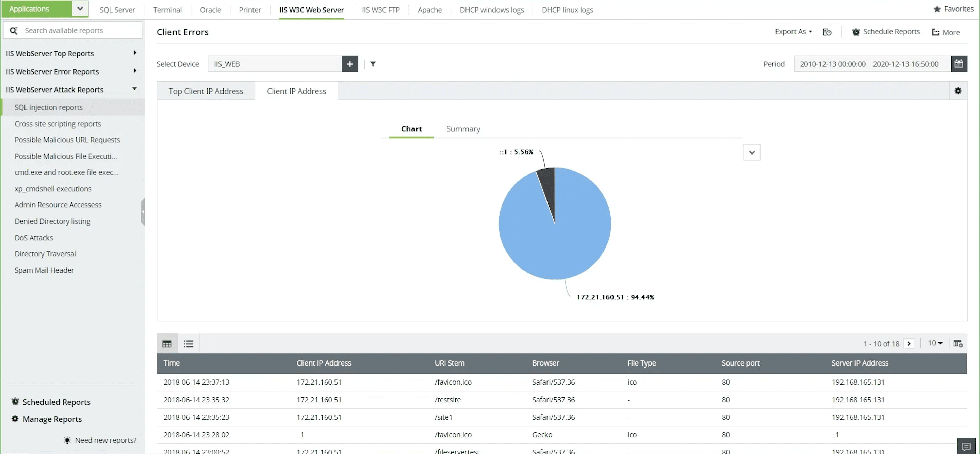Go to next page of results
Image resolution: width=980 pixels, height=454 pixels.
909,344
